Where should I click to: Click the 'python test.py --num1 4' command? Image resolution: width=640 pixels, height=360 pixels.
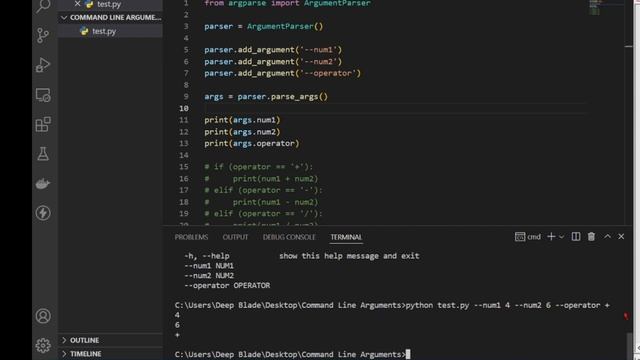[458, 305]
